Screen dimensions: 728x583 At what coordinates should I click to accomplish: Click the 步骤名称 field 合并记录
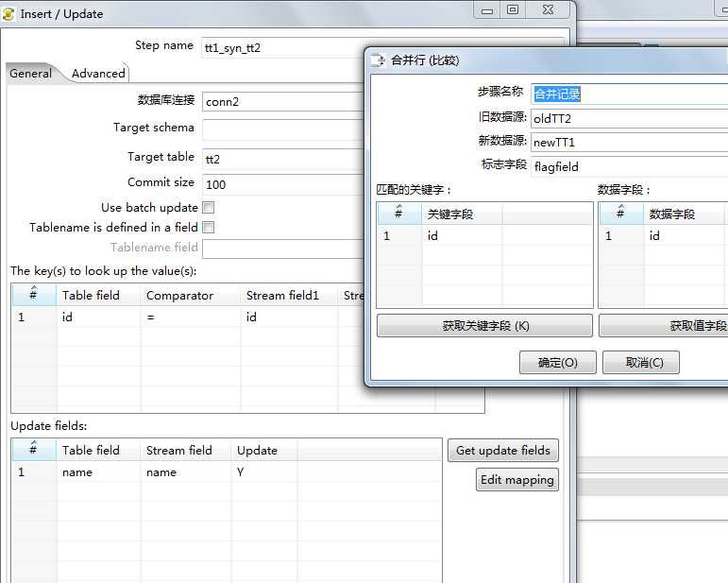point(630,94)
